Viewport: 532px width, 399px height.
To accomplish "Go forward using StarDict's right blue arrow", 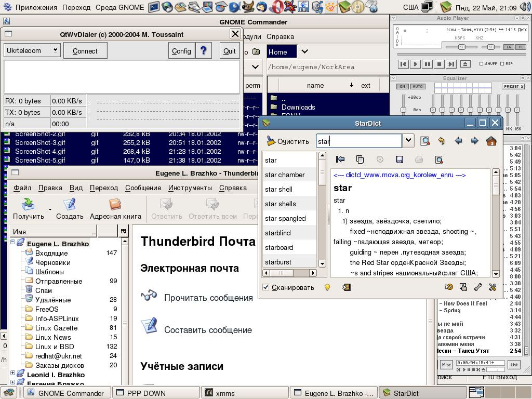I will coord(475,141).
